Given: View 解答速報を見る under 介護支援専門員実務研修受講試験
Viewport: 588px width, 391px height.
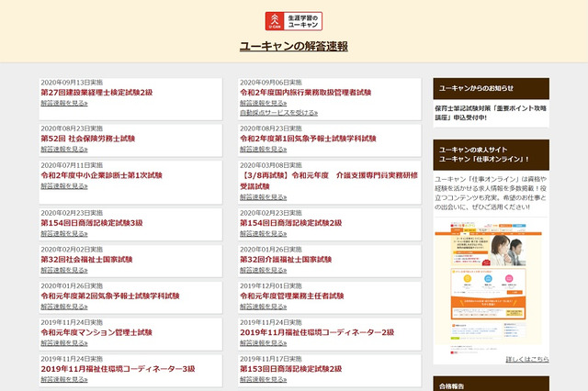Looking at the screenshot, I should pyautogui.click(x=264, y=197).
